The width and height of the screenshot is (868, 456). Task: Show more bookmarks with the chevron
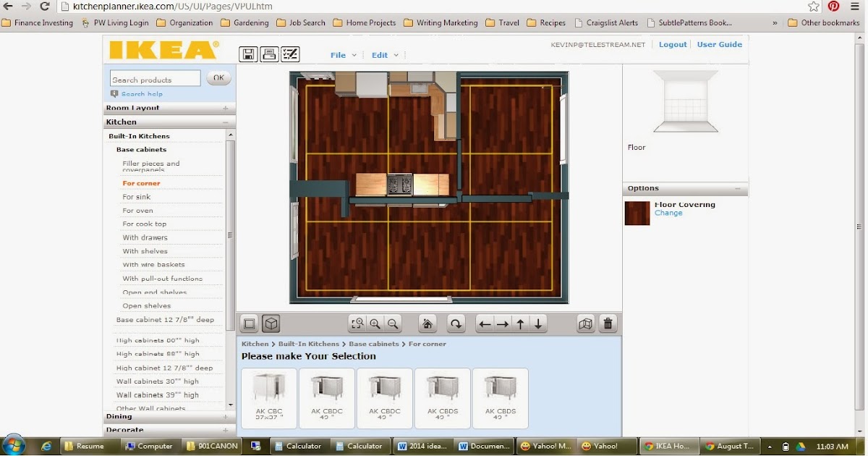(775, 22)
